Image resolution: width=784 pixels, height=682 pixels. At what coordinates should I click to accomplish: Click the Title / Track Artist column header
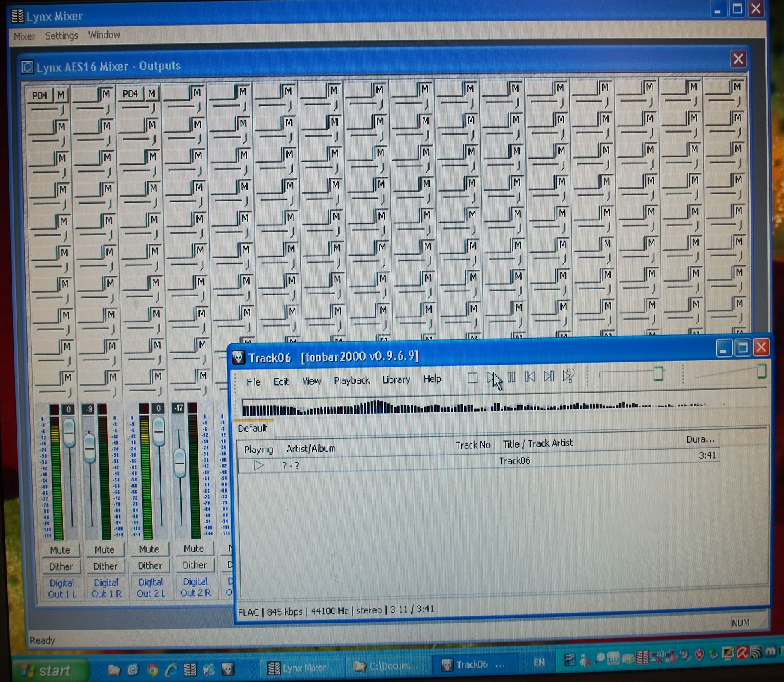click(538, 443)
